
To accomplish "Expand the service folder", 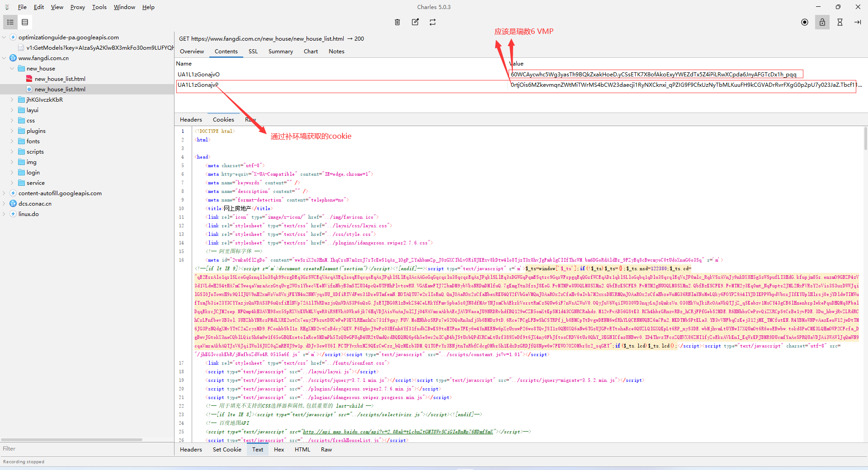I will (12, 183).
